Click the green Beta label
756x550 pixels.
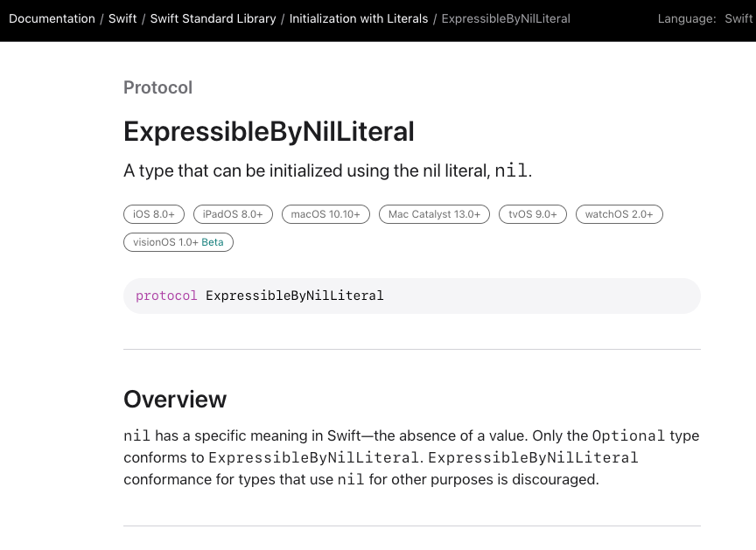tap(213, 242)
